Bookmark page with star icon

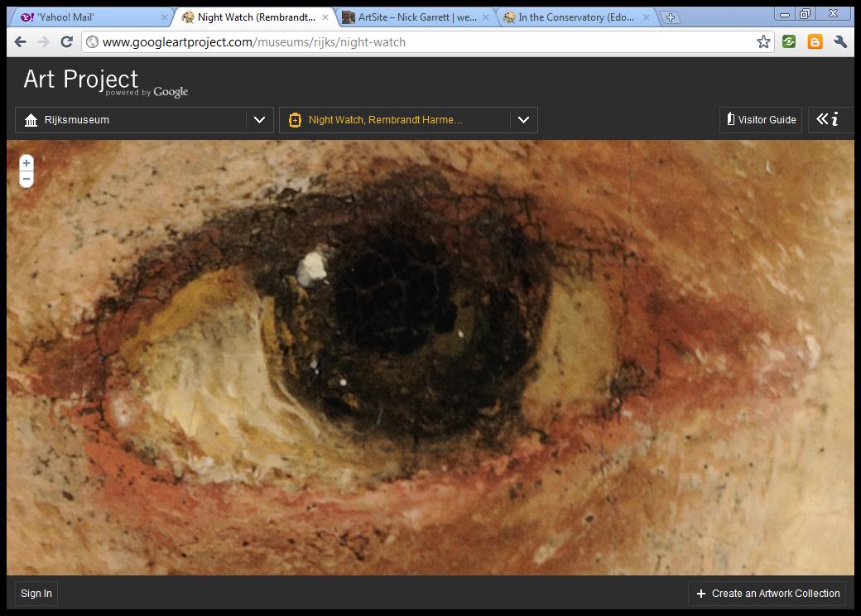(x=763, y=42)
